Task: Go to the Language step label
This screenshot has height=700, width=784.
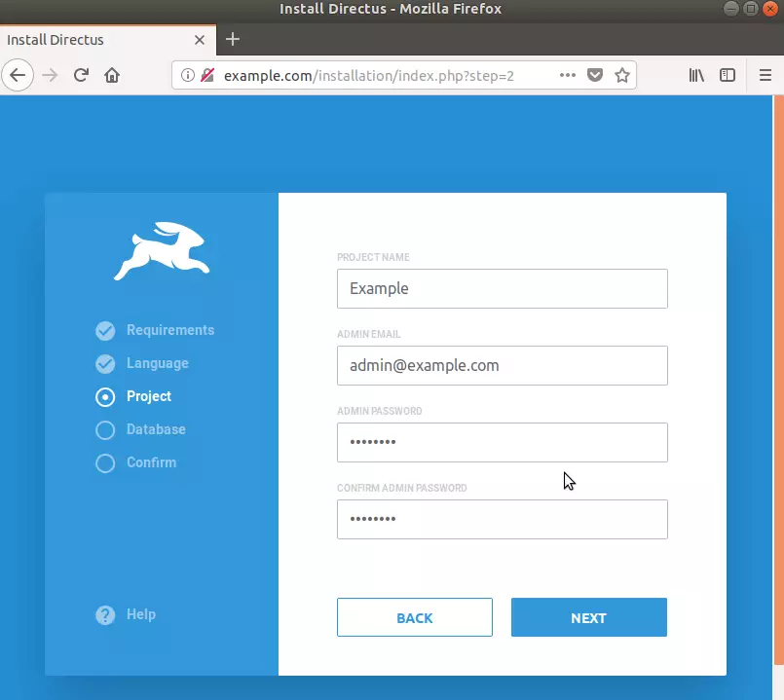Action: pyautogui.click(x=158, y=363)
